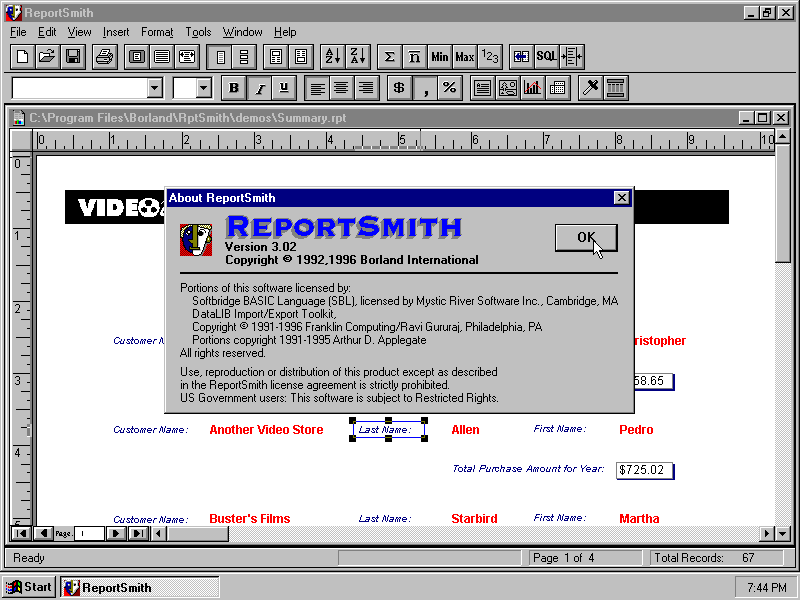
Task: Sort ascending with the A-Z icon
Action: click(334, 57)
